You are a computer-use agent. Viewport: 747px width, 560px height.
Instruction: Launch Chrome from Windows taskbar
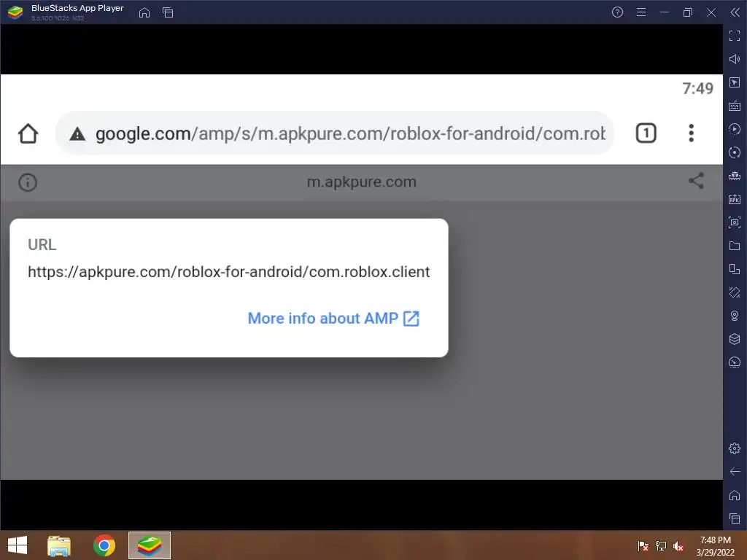click(x=104, y=545)
